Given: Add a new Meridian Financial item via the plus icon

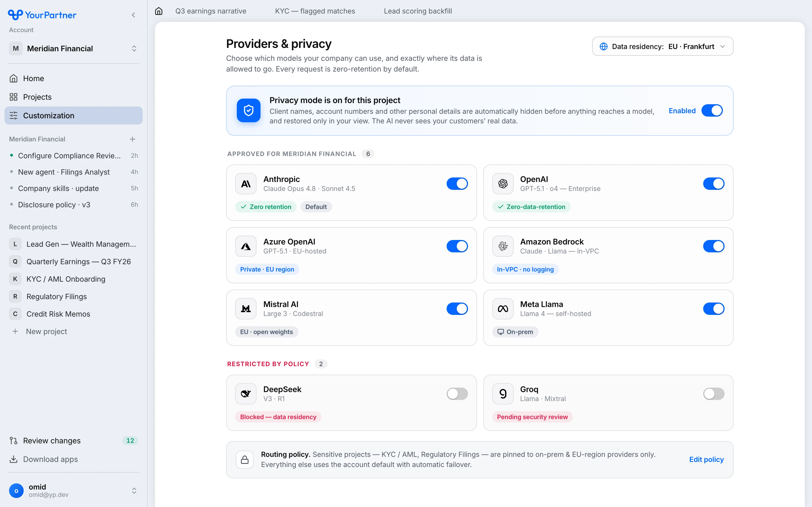Looking at the screenshot, I should point(133,139).
